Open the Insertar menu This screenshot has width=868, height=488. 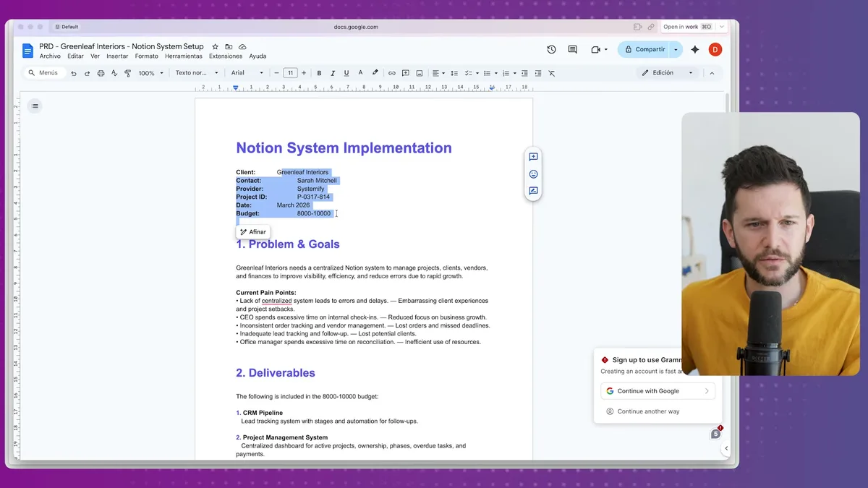116,56
